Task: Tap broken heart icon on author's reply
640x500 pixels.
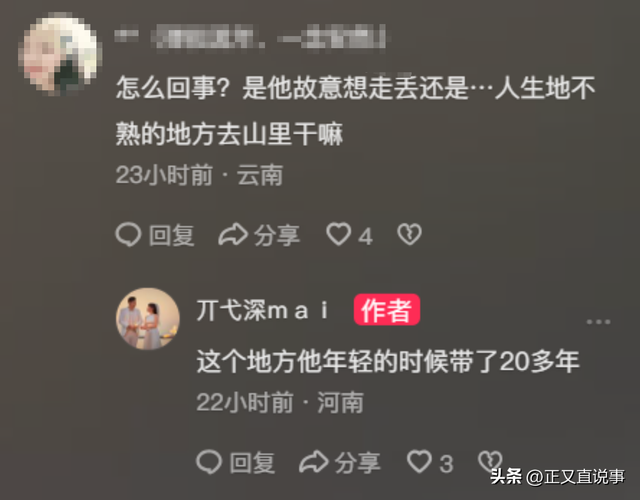Action: pos(490,462)
